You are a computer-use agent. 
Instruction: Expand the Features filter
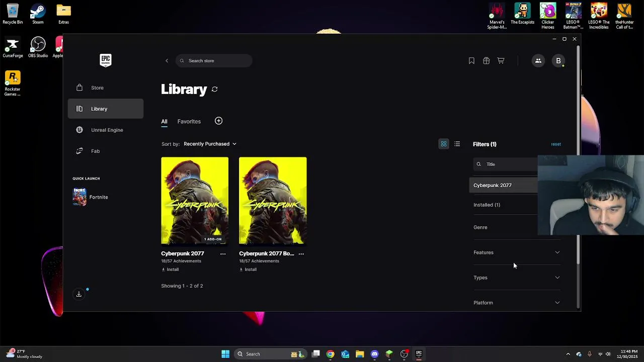click(517, 252)
